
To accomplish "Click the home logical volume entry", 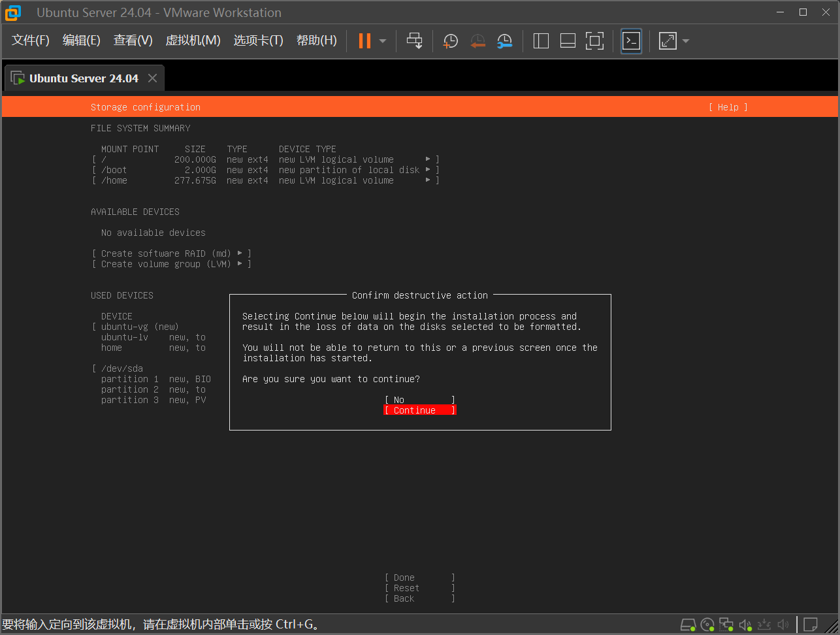I will click(x=112, y=348).
